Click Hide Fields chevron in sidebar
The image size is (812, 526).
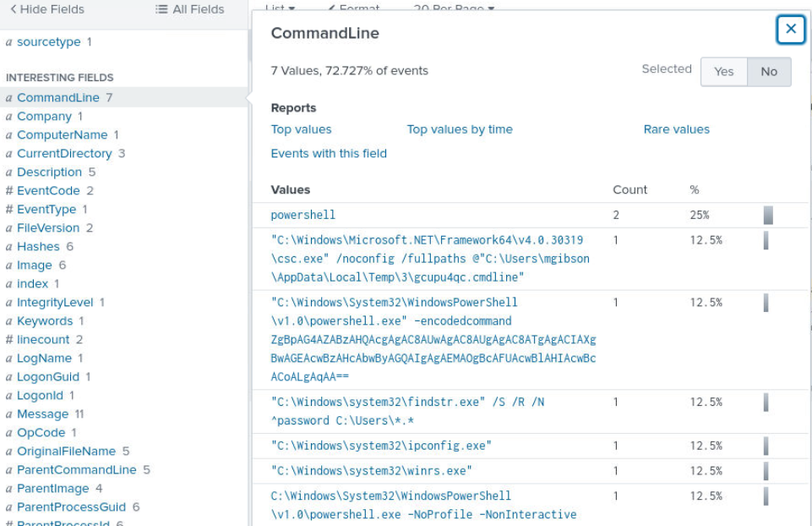14,9
